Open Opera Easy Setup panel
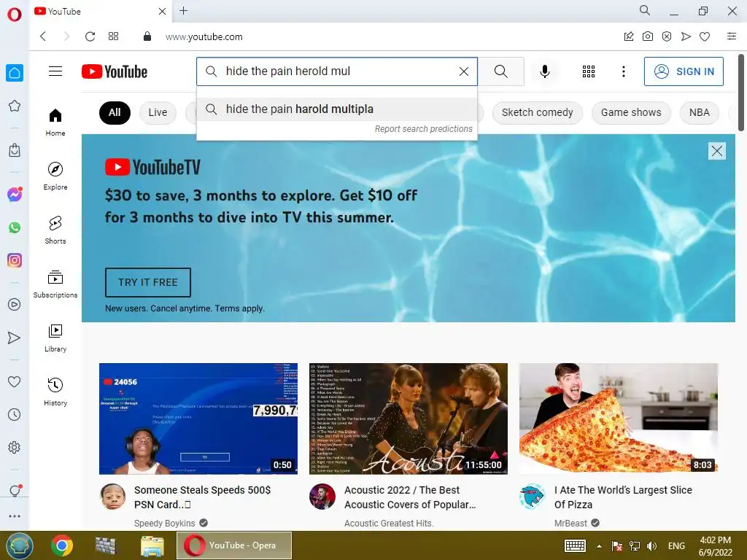This screenshot has width=747, height=560. pyautogui.click(x=731, y=36)
